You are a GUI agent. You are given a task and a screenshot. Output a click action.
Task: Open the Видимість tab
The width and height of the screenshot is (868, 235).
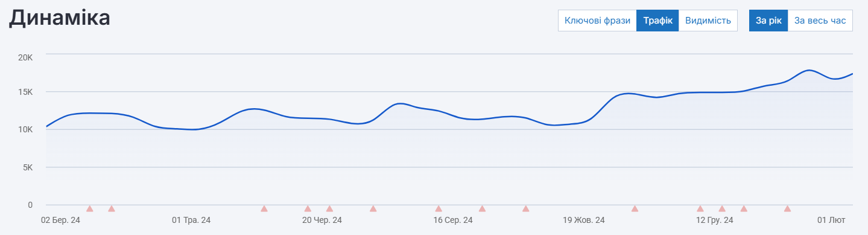[708, 21]
